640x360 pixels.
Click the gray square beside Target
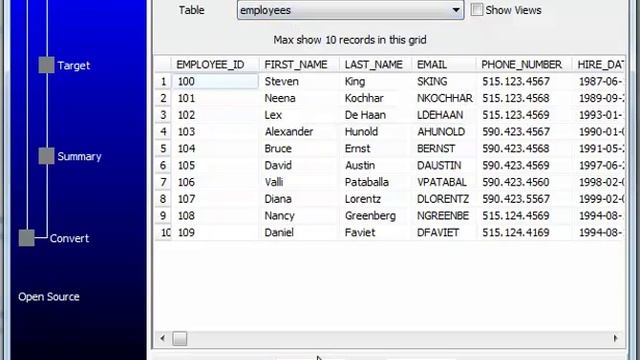coord(46,65)
